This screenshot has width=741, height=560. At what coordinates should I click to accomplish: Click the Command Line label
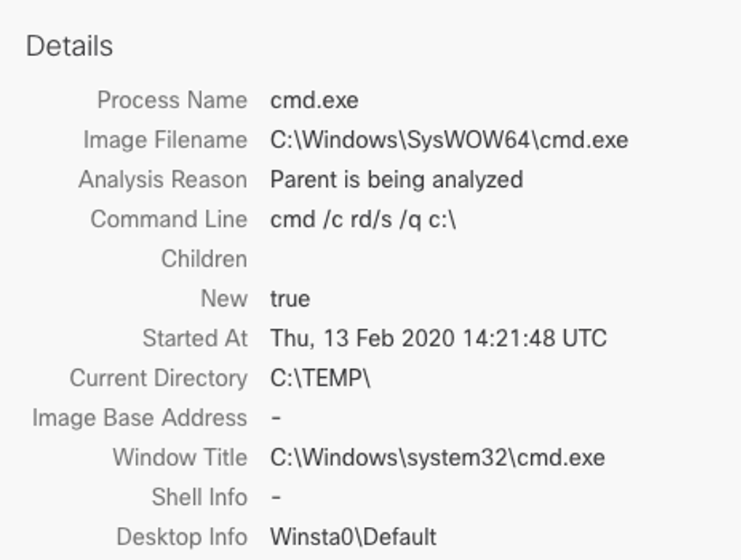point(168,219)
